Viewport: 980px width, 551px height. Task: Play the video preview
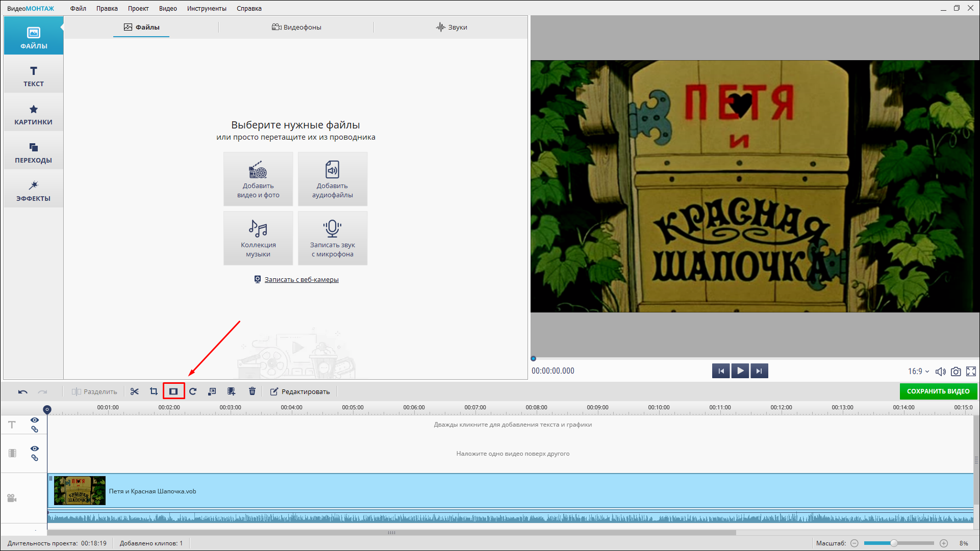740,371
